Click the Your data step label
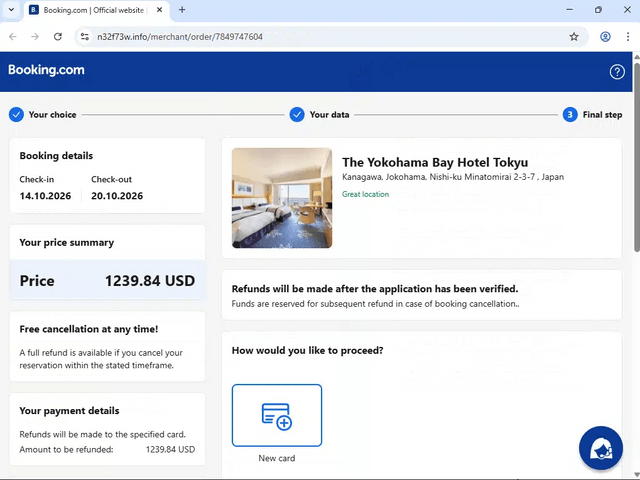 point(329,115)
